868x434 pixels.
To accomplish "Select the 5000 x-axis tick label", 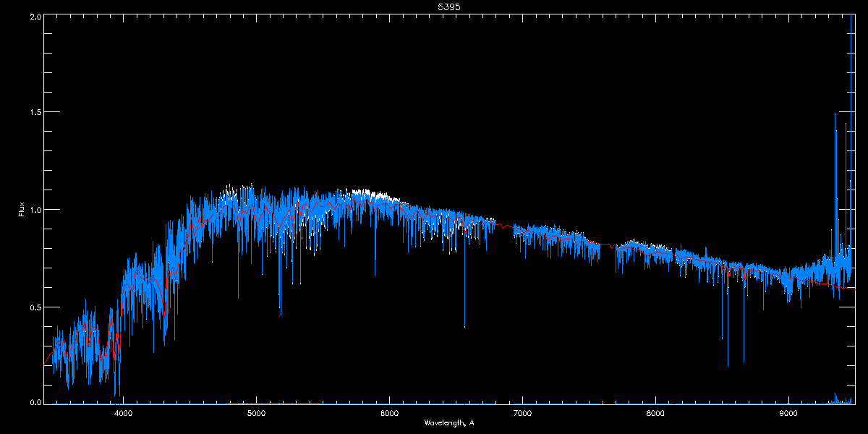I will 256,413.
